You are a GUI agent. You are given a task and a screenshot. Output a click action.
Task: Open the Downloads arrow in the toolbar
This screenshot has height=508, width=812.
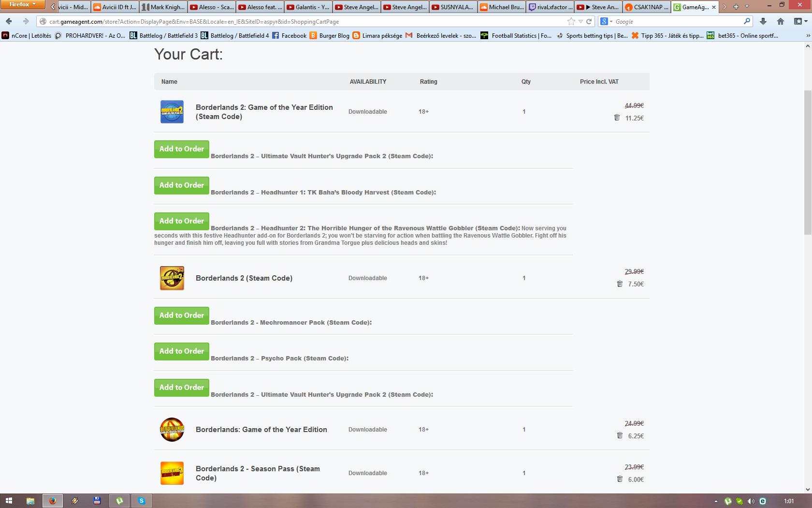pyautogui.click(x=763, y=21)
